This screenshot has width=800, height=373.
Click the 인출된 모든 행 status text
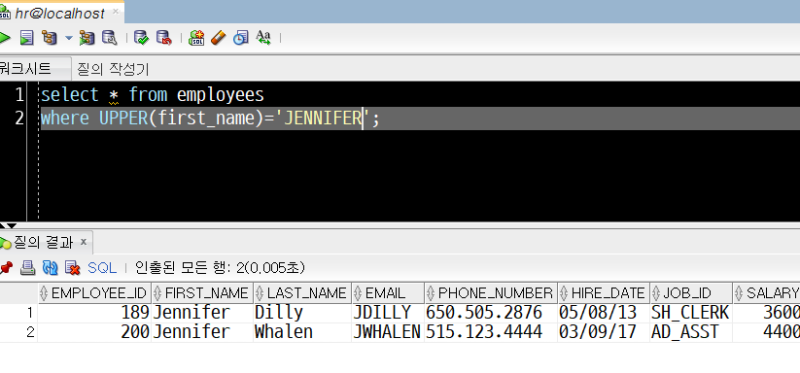coord(220,267)
